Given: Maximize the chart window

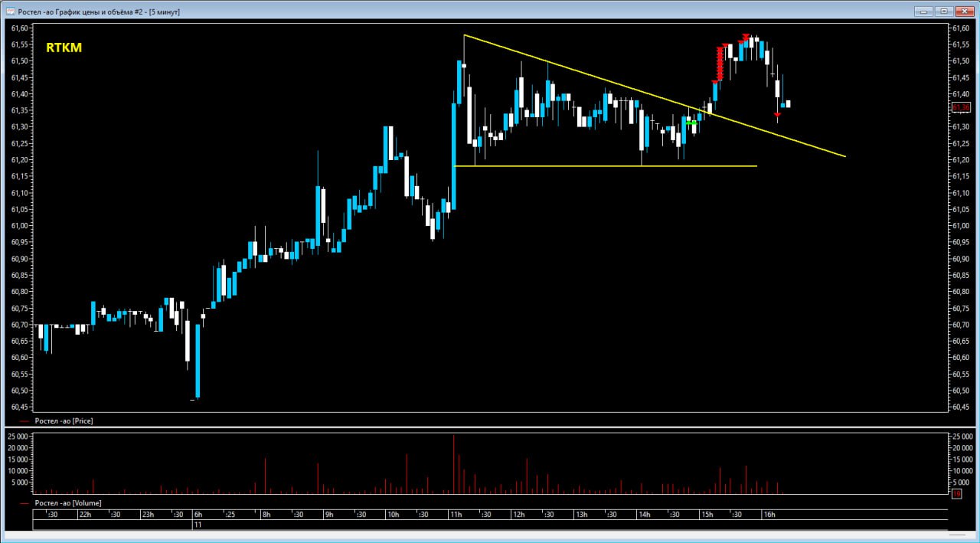Looking at the screenshot, I should coord(943,11).
